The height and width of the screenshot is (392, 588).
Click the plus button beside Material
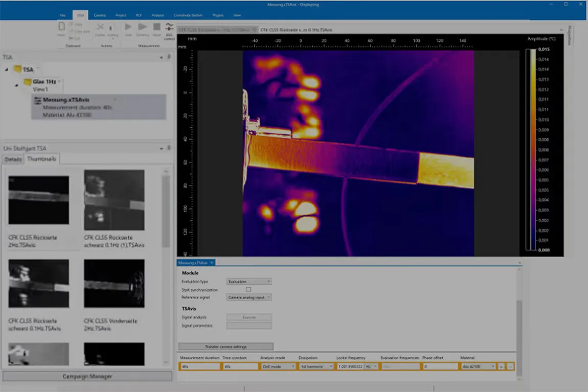pyautogui.click(x=501, y=366)
